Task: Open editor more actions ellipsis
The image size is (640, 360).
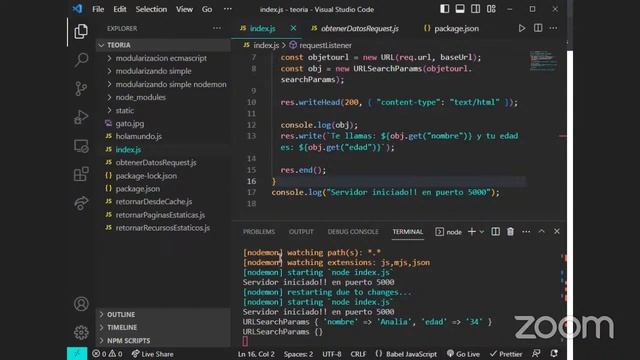Action: [553, 28]
